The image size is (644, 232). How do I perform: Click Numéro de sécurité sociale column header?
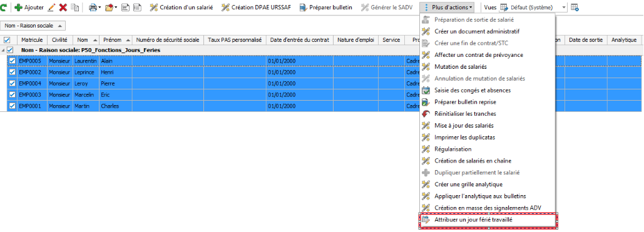click(168, 40)
